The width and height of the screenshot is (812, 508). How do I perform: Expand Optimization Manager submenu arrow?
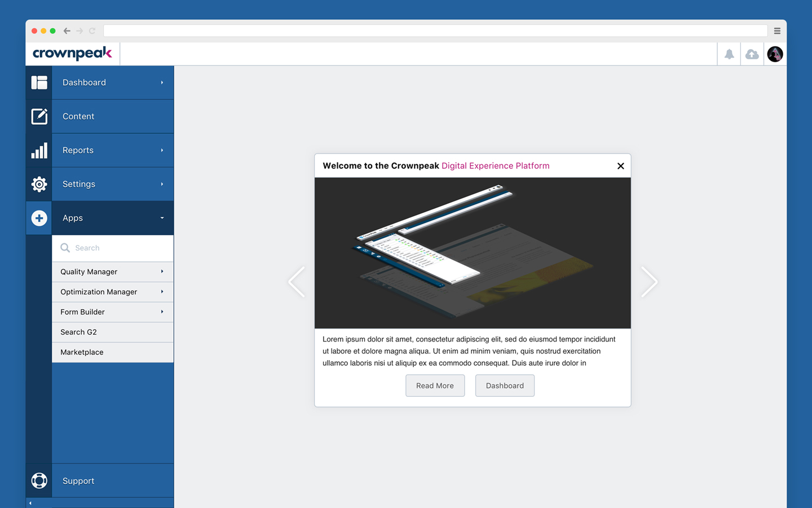point(162,292)
